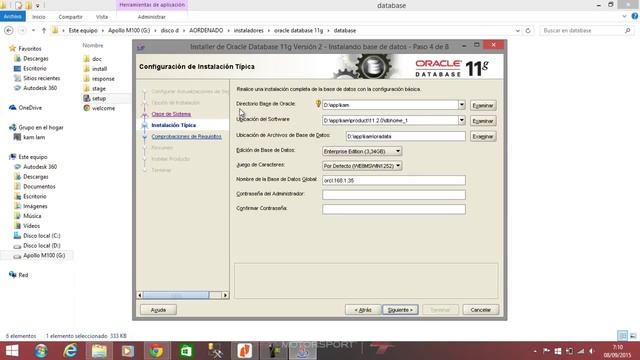Open Red network in navigation pane
This screenshot has height=360, width=640.
pyautogui.click(x=23, y=275)
